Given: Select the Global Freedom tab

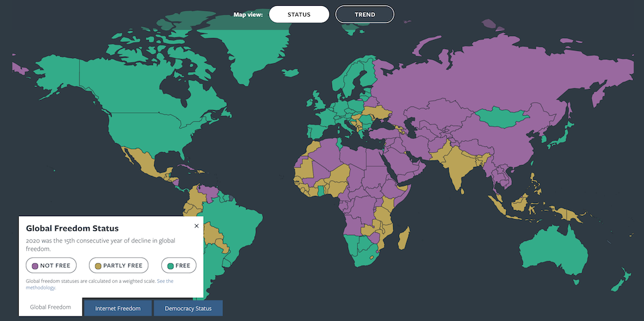Looking at the screenshot, I should (50, 307).
